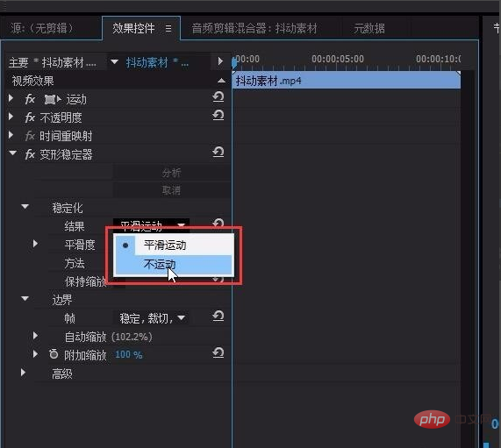Click the play arrow beside 抖动素材 clip name

[220, 61]
